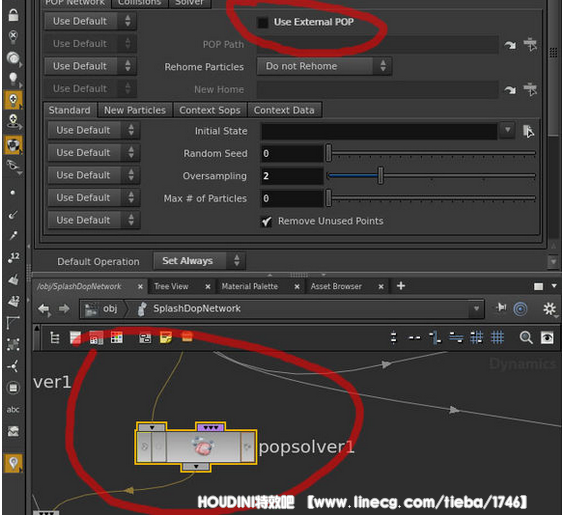The width and height of the screenshot is (565, 519).
Task: Open operator chooser icon beside POP Path
Action: (530, 44)
